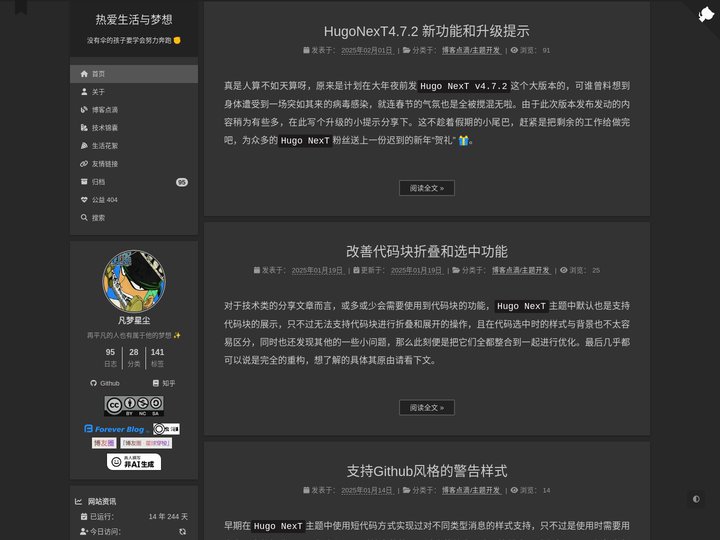
Task: Click the user icon beside 今日访问
Action: pyautogui.click(x=84, y=531)
